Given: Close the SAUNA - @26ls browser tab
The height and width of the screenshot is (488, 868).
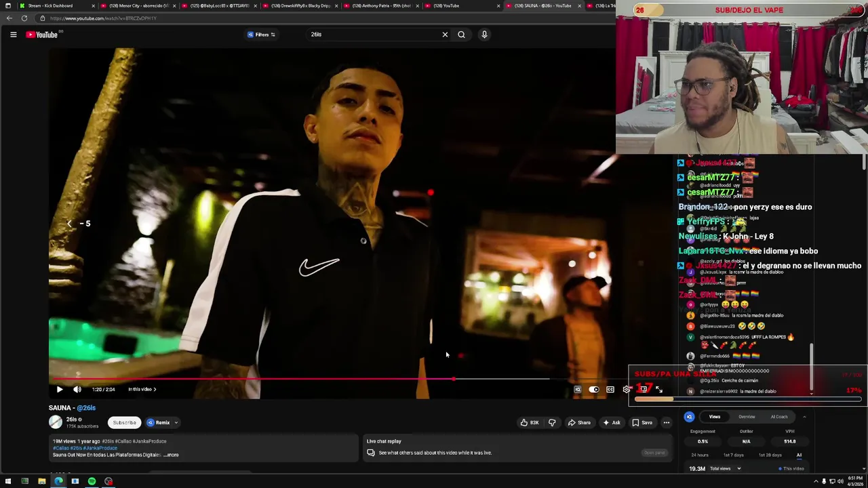Looking at the screenshot, I should tap(580, 5).
